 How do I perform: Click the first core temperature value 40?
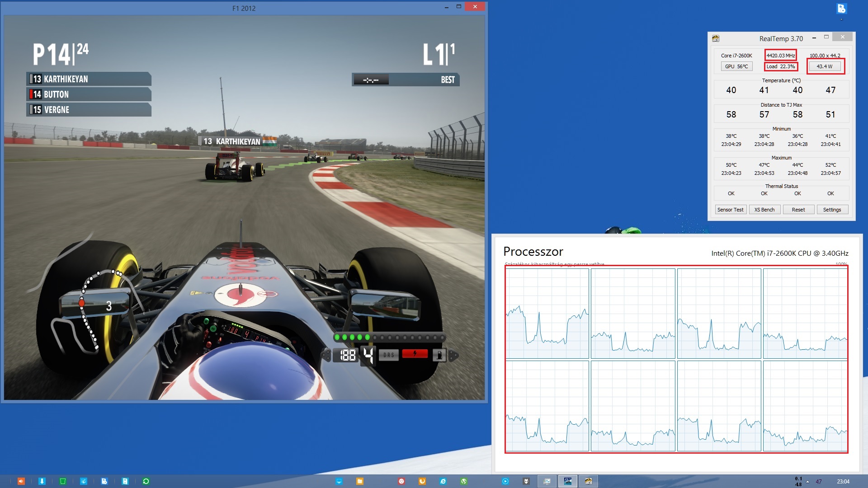(731, 90)
